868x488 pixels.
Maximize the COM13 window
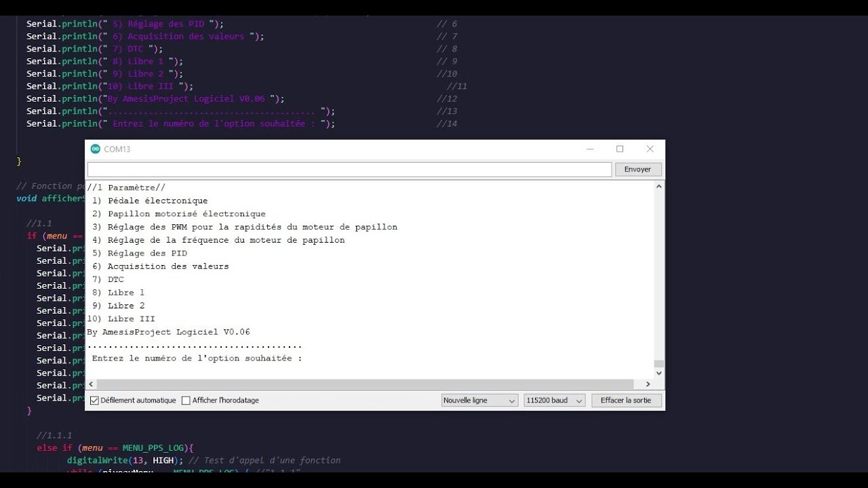620,149
